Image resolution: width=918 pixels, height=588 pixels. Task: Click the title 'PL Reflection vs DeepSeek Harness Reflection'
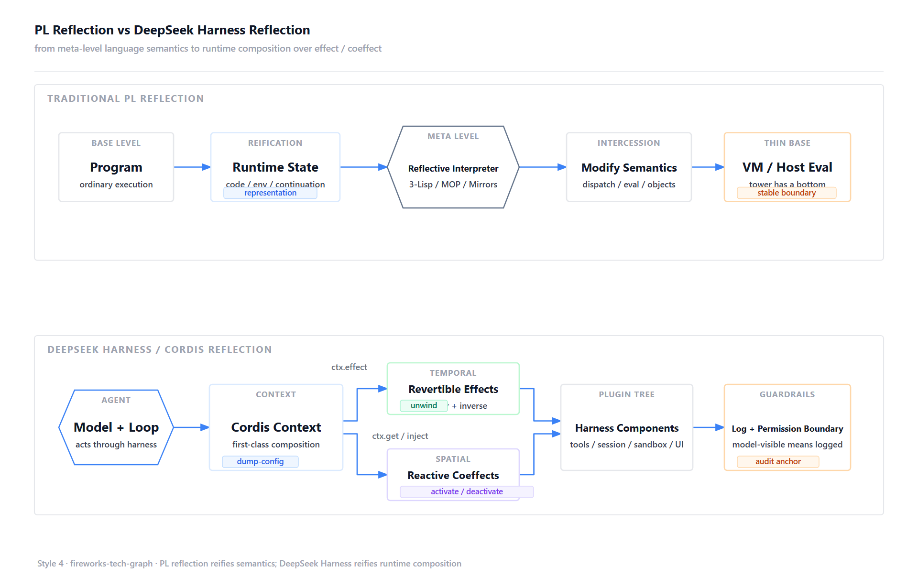tap(172, 30)
